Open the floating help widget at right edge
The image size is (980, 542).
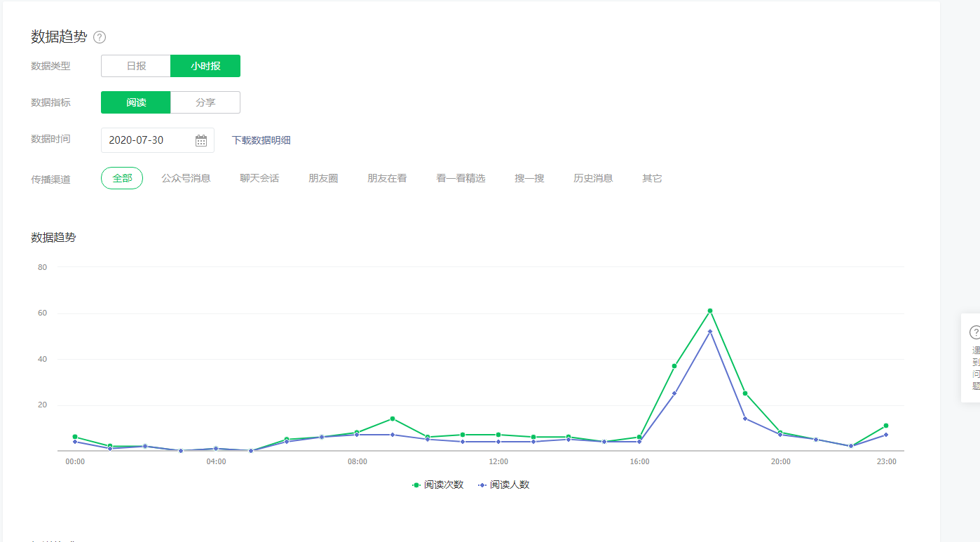[971, 358]
